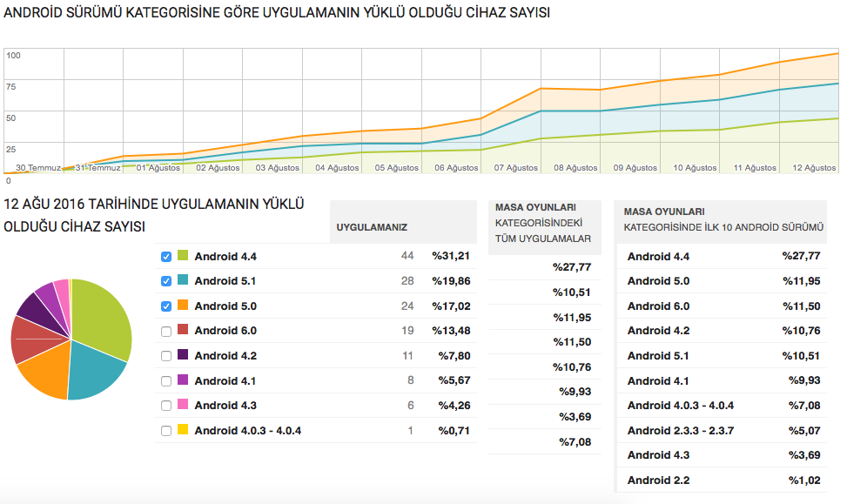Image resolution: width=847 pixels, height=504 pixels.
Task: Click the dark purple pie chart slice
Action: click(41, 313)
